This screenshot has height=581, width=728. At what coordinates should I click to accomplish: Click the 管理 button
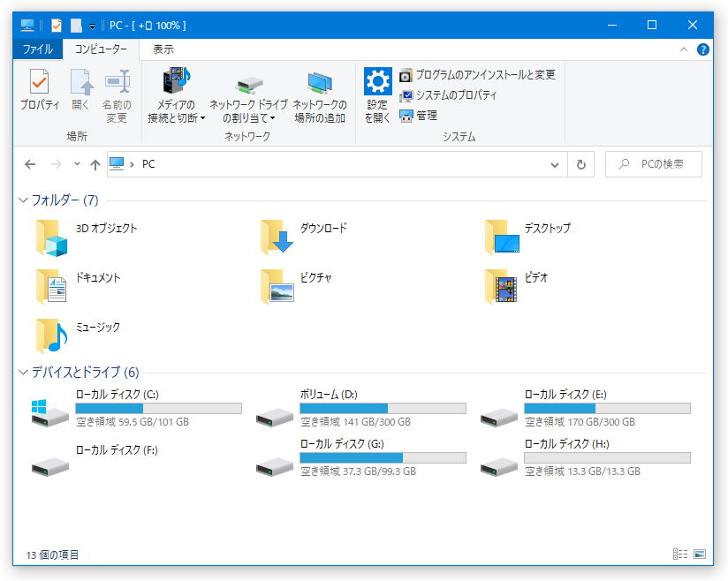click(418, 116)
